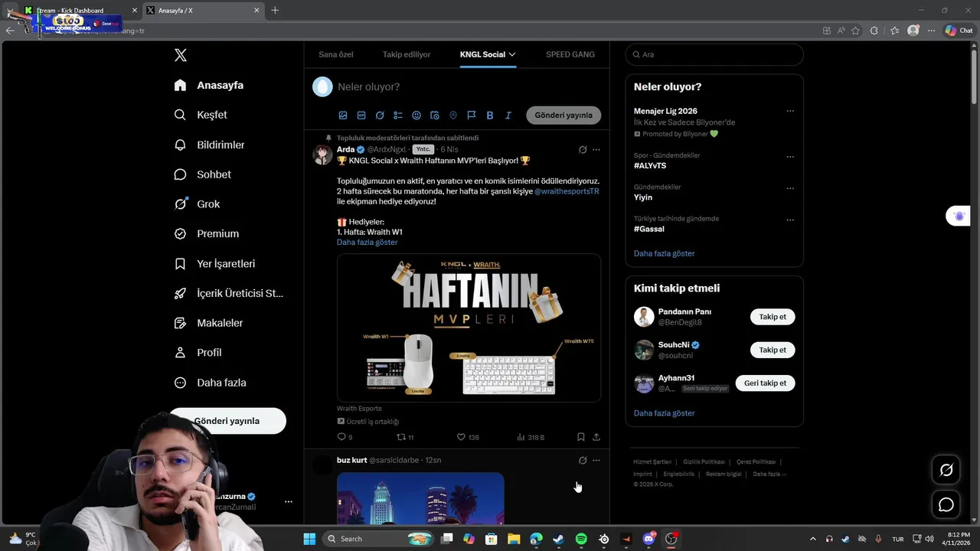This screenshot has height=551, width=980.
Task: Open Profil from sidebar menu
Action: pyautogui.click(x=198, y=353)
